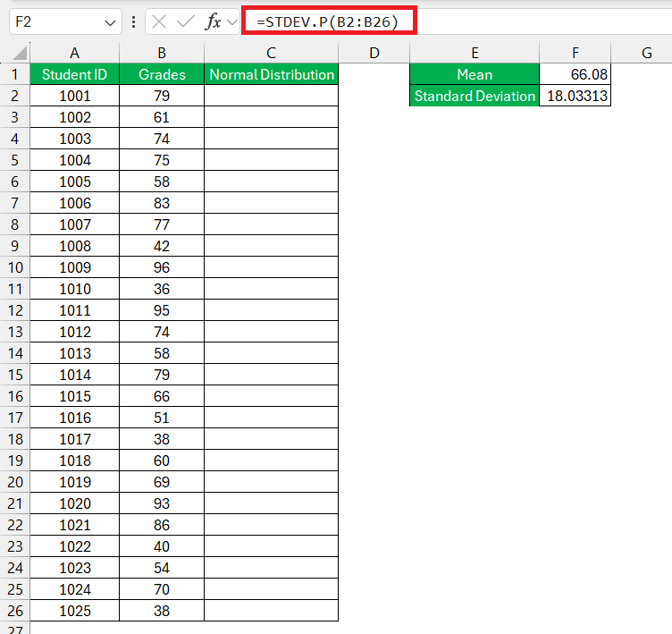Screen dimensions: 672x634
Task: Click the Enter checkmark formula icon
Action: coord(186,21)
